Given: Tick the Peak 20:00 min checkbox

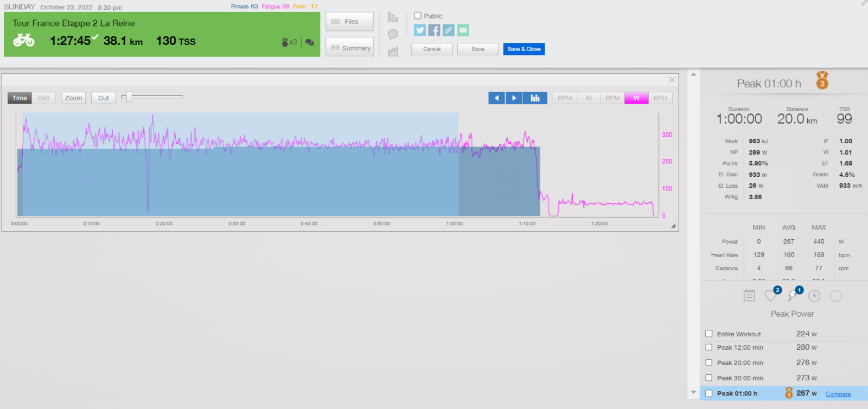Looking at the screenshot, I should pyautogui.click(x=709, y=362).
